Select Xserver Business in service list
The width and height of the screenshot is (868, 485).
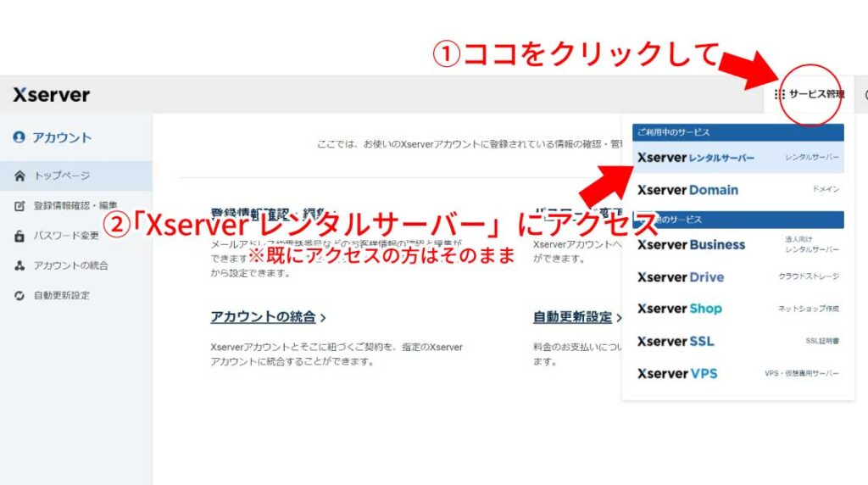pyautogui.click(x=738, y=245)
